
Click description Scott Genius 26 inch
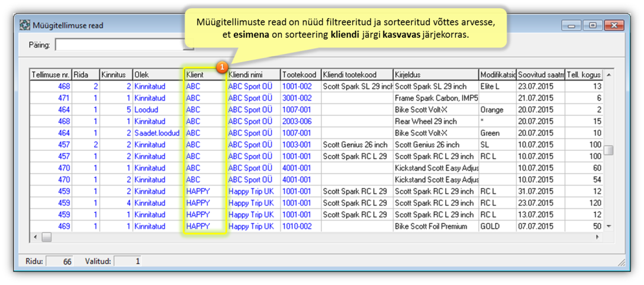tap(436, 145)
